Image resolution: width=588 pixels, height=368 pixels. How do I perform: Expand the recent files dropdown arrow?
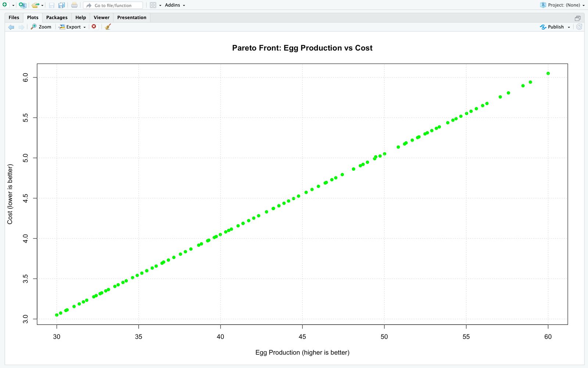point(42,6)
